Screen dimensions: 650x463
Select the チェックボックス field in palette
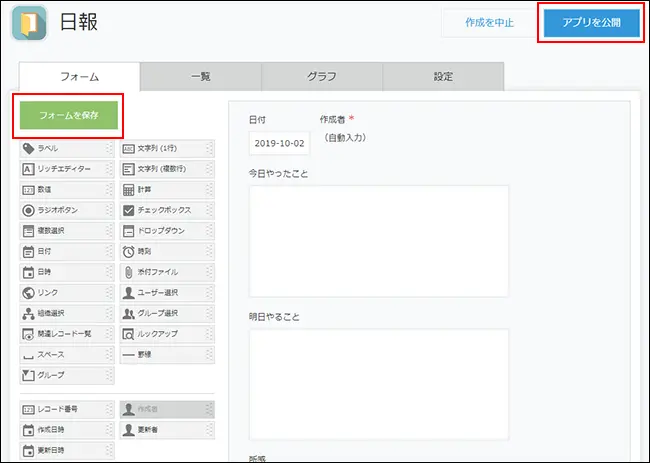(166, 210)
